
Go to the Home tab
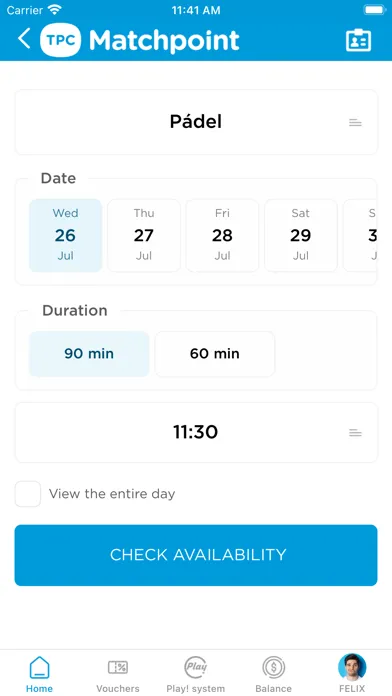coord(40,674)
